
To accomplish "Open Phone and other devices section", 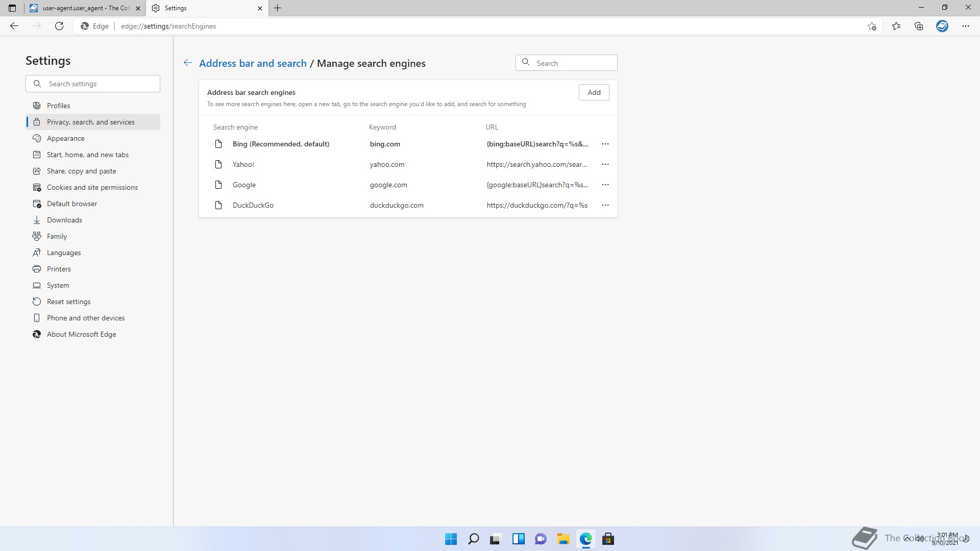I will pyautogui.click(x=93, y=318).
